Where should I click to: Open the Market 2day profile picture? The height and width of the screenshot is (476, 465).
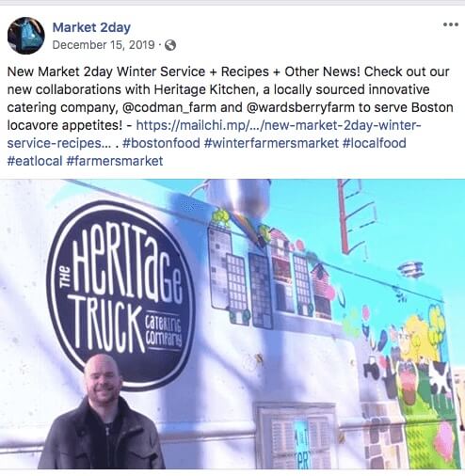pos(25,36)
